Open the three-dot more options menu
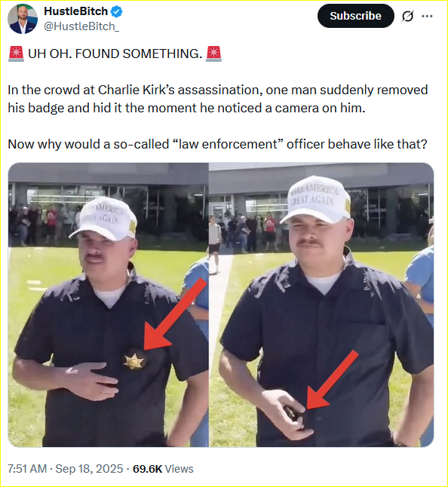The width and height of the screenshot is (448, 487). [427, 16]
